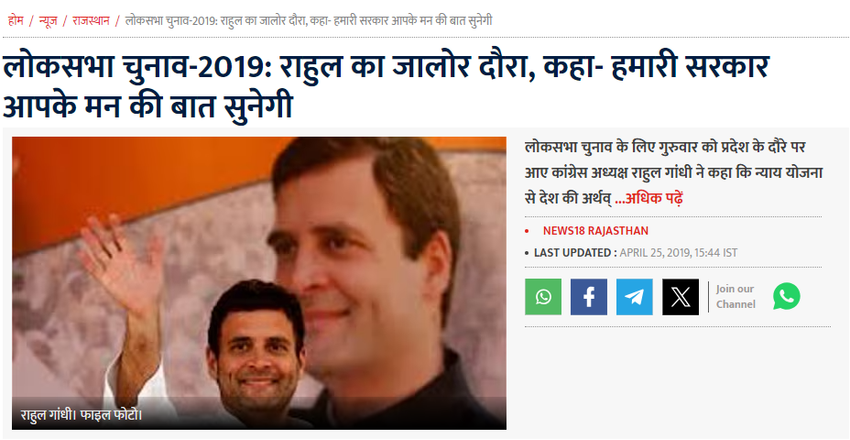Expand summary with अधिक पढ़ें

pyautogui.click(x=649, y=199)
